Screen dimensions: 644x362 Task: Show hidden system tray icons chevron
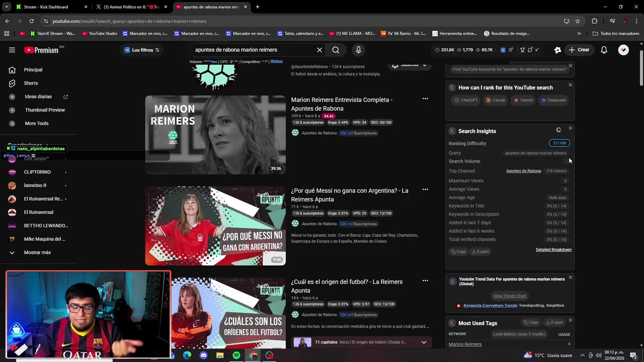tap(583, 355)
